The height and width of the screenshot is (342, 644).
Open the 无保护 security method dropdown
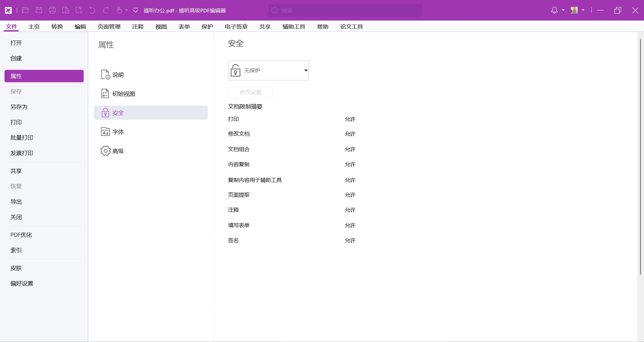click(305, 70)
